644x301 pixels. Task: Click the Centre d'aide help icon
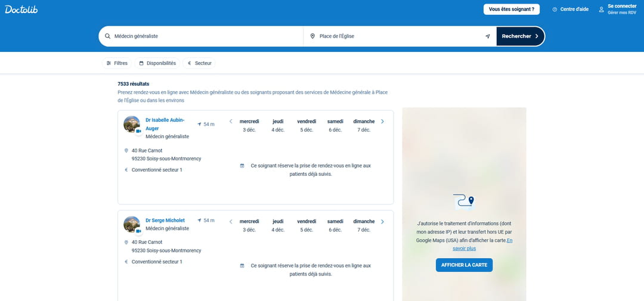(x=555, y=9)
